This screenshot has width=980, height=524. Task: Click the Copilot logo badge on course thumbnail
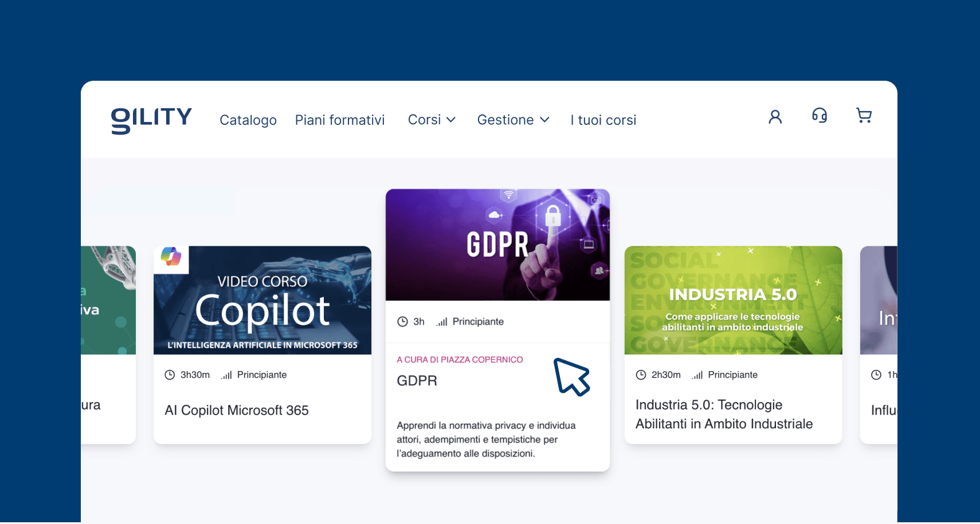(x=171, y=257)
